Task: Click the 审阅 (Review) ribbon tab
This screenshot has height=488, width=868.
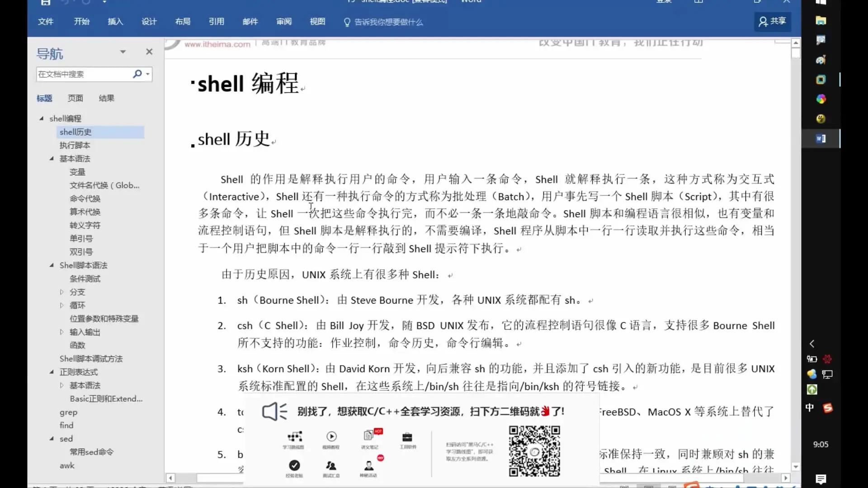Action: 283,22
